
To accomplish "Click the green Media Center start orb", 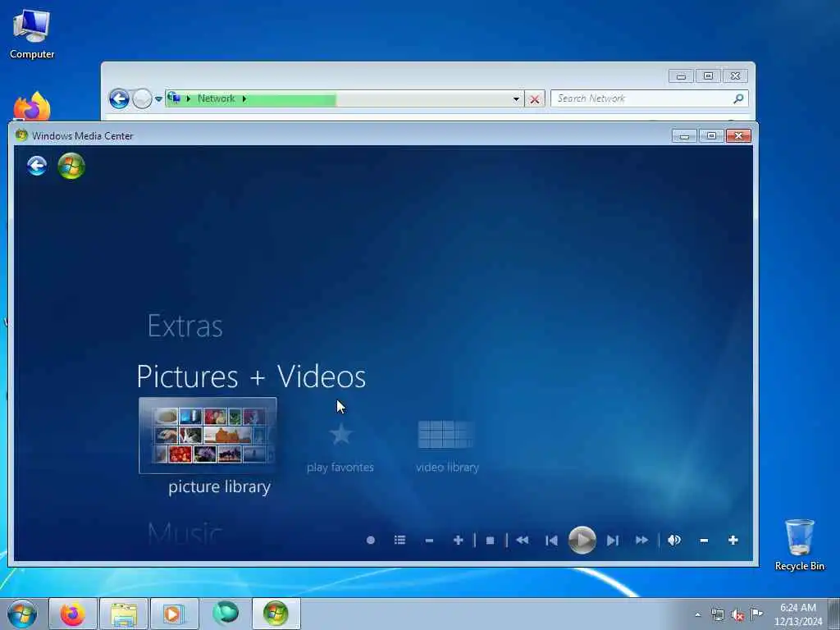I will (x=71, y=166).
